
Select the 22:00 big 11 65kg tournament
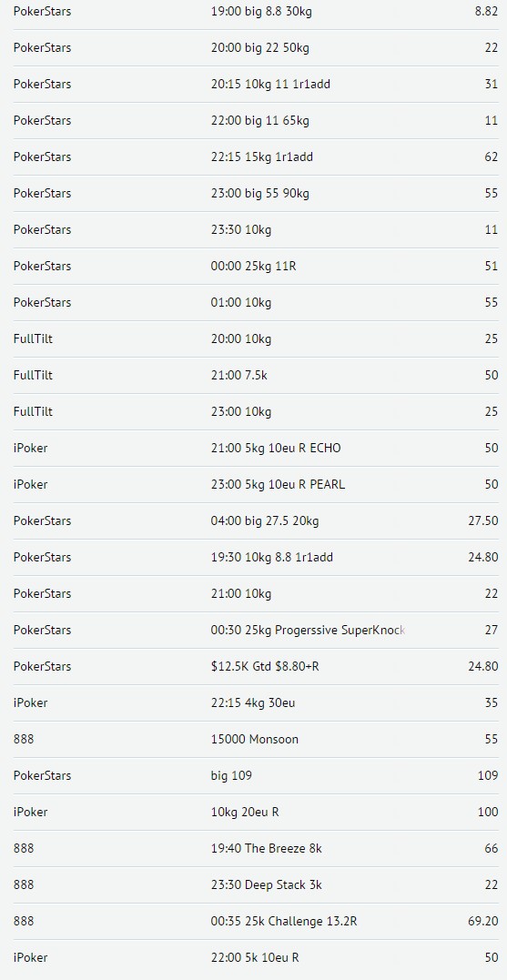pos(253,120)
